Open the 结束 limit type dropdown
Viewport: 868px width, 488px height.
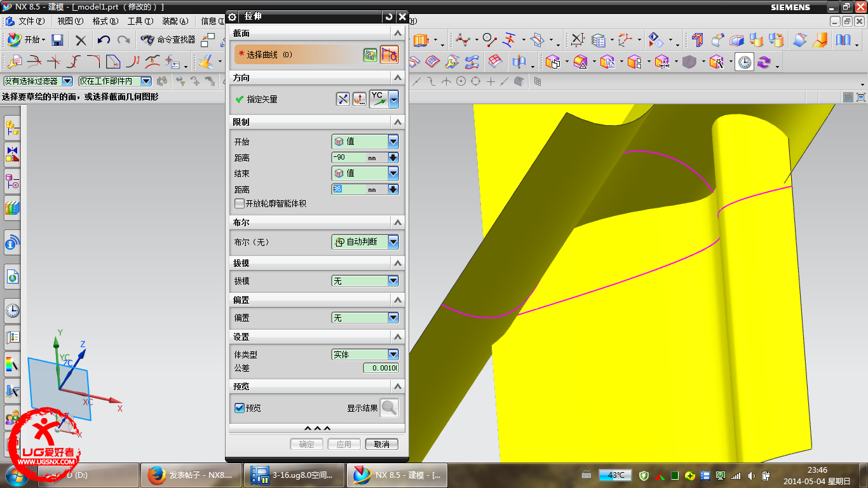pos(365,173)
